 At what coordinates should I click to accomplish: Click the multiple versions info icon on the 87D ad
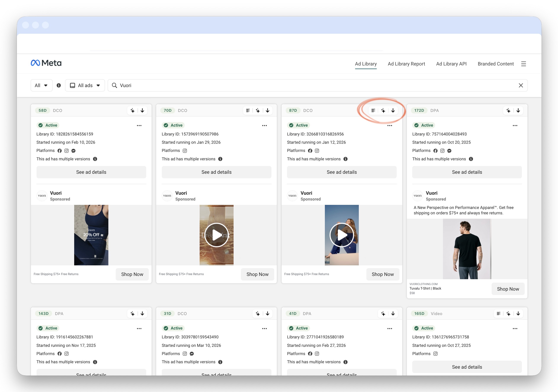click(345, 159)
